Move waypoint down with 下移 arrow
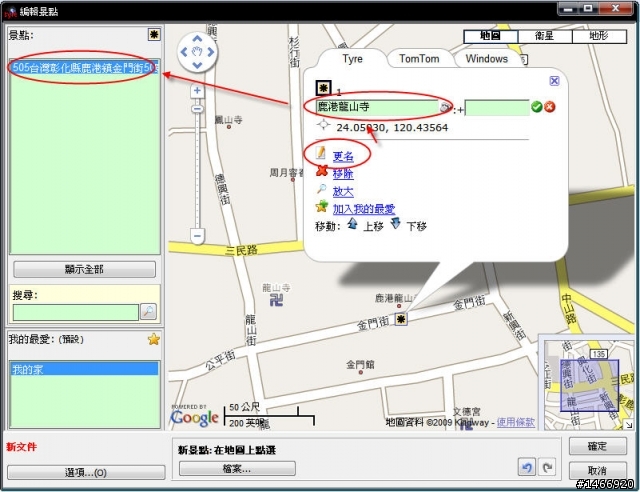 click(396, 223)
